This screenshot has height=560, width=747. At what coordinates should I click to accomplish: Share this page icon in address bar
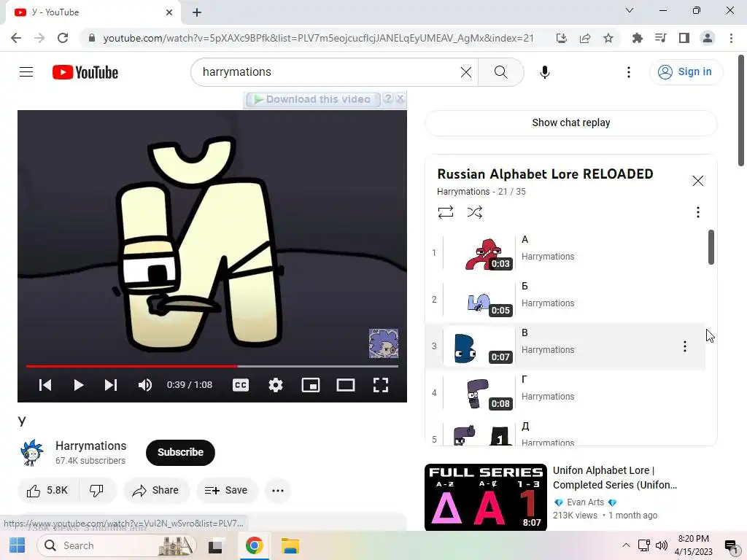point(584,38)
